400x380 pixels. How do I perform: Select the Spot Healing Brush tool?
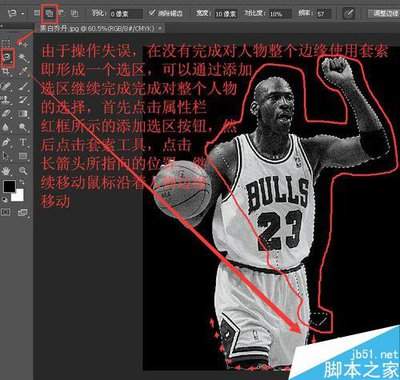[x=6, y=86]
